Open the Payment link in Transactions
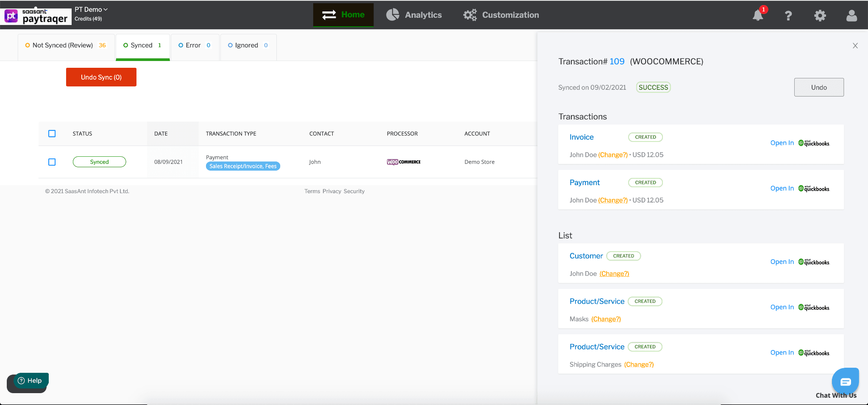The height and width of the screenshot is (405, 868). pyautogui.click(x=584, y=183)
